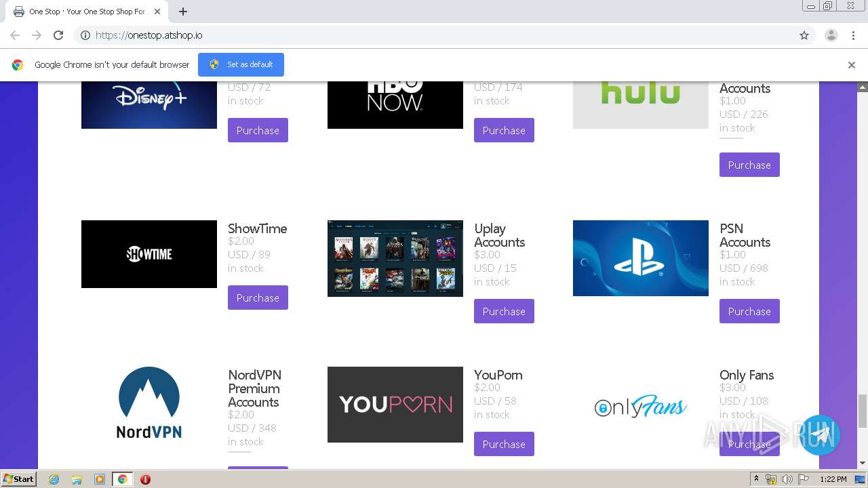The height and width of the screenshot is (488, 868).
Task: Open the Telegram chat floating button
Action: pyautogui.click(x=819, y=435)
